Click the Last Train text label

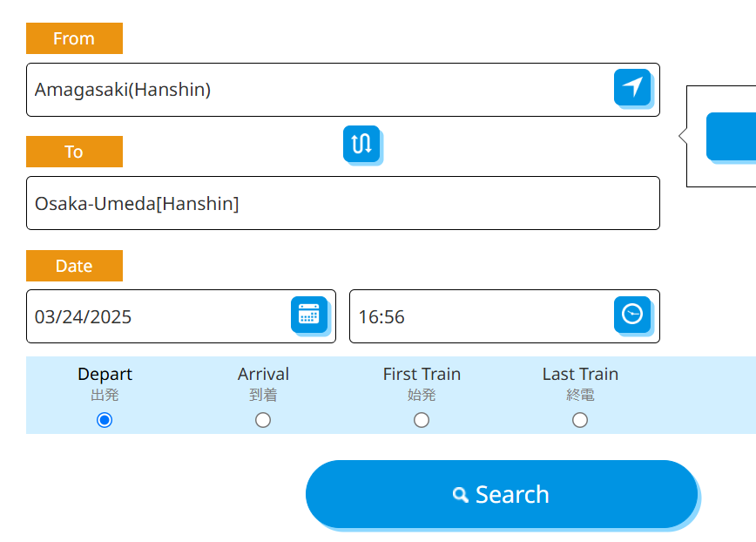point(580,374)
